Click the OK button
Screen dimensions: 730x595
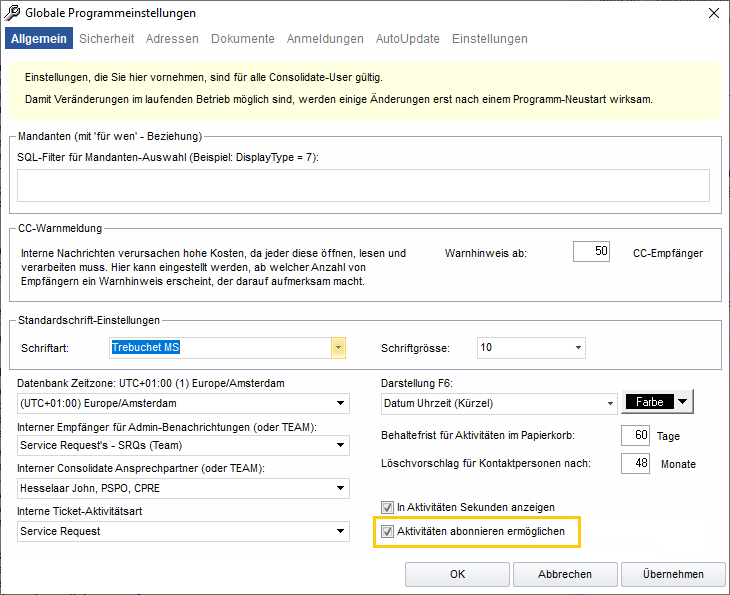pyautogui.click(x=457, y=574)
